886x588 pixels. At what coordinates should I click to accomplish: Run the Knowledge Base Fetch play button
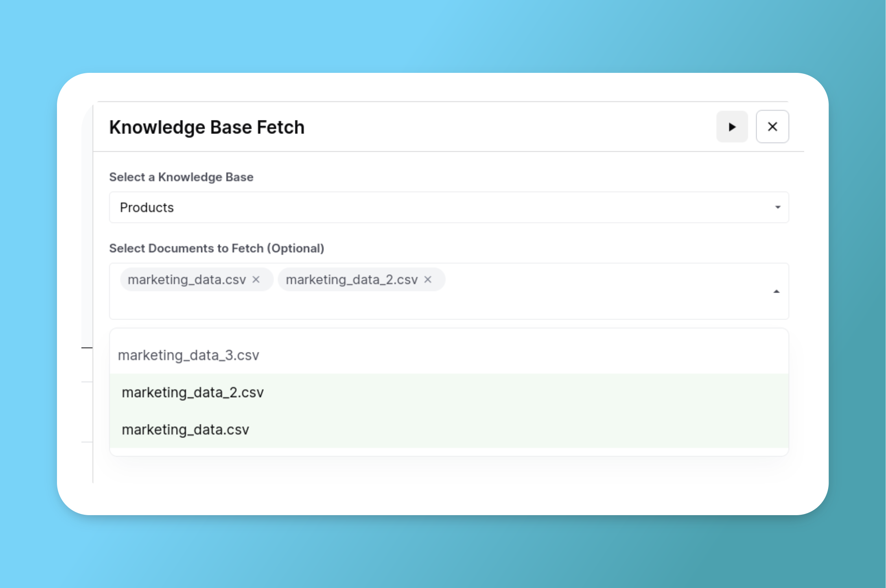[732, 127]
